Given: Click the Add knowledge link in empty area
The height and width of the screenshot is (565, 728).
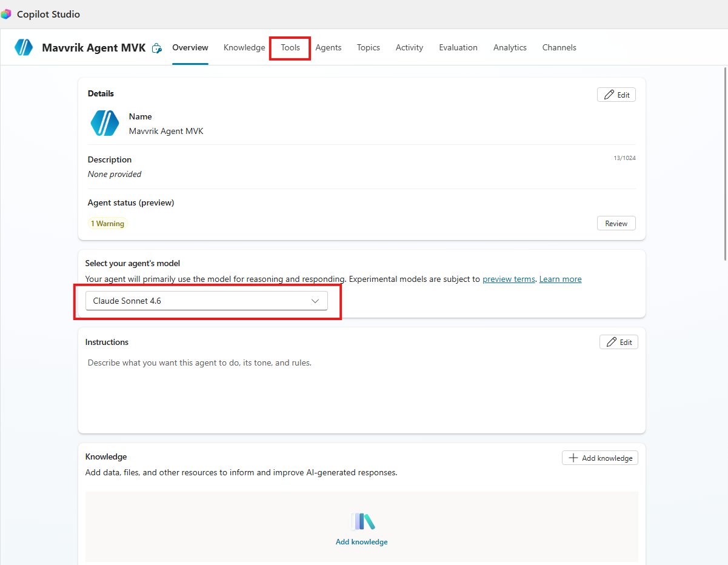Looking at the screenshot, I should [362, 542].
